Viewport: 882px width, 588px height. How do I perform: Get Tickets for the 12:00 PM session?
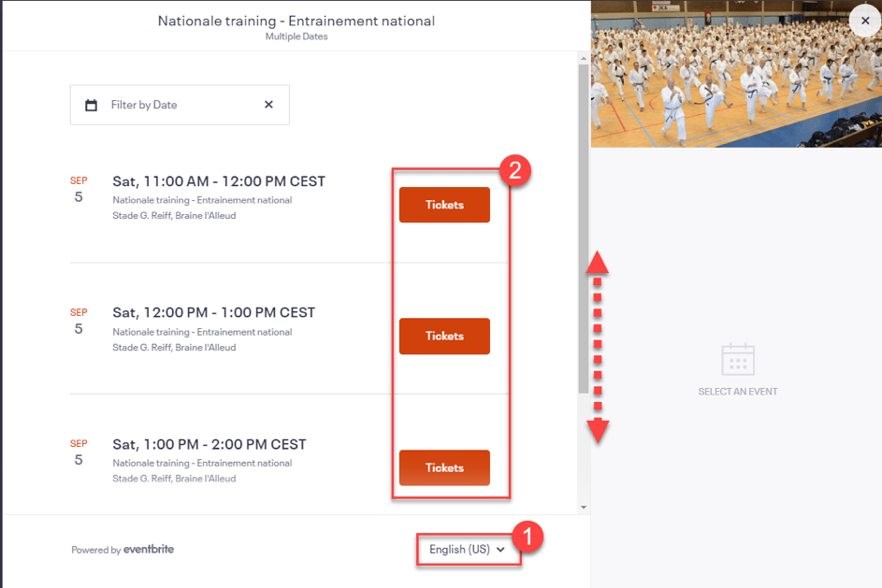(444, 337)
